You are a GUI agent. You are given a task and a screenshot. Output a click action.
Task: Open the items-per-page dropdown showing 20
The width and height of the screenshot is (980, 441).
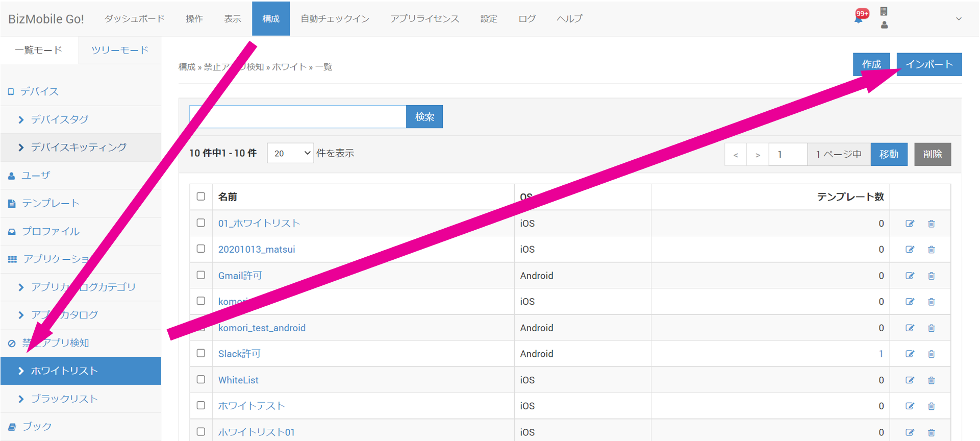[x=290, y=153]
